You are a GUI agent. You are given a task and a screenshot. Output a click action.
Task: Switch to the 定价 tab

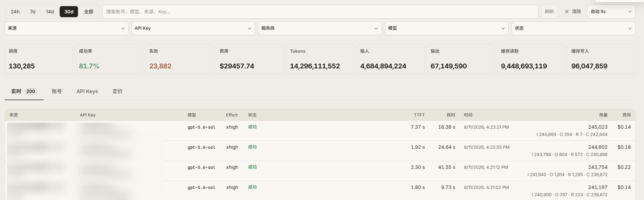(118, 91)
